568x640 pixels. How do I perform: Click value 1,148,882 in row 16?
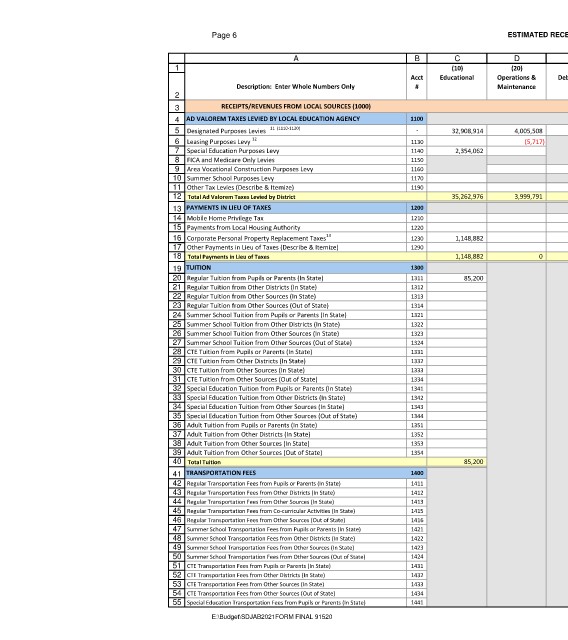469,238
